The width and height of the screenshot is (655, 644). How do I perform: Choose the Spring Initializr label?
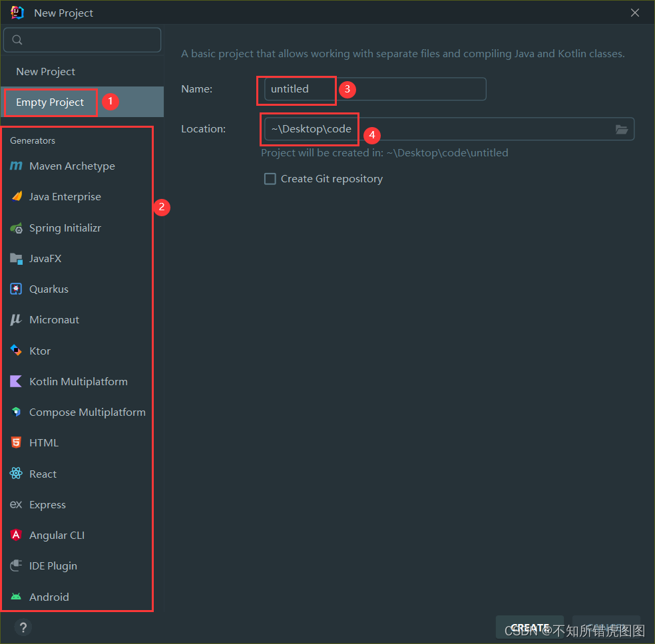pos(65,228)
